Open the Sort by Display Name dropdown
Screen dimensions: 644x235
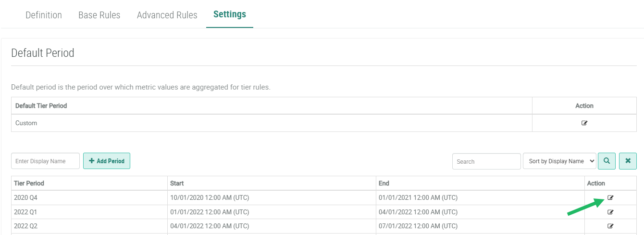(559, 161)
